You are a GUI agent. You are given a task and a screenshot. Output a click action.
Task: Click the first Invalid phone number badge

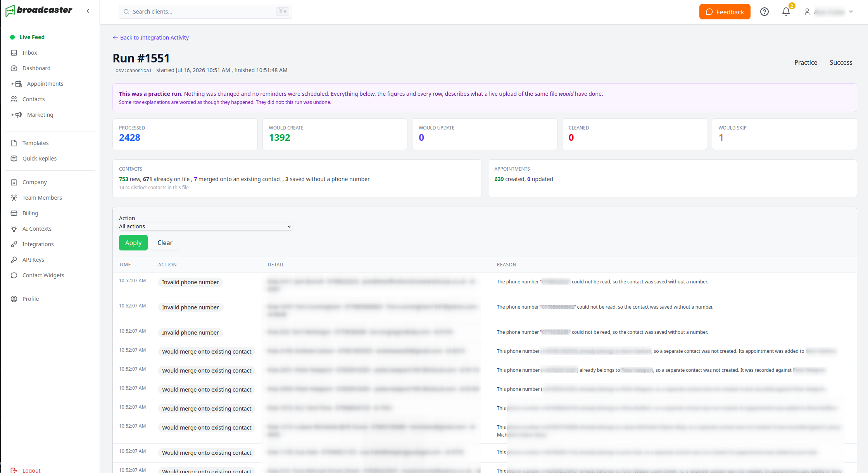pos(190,282)
